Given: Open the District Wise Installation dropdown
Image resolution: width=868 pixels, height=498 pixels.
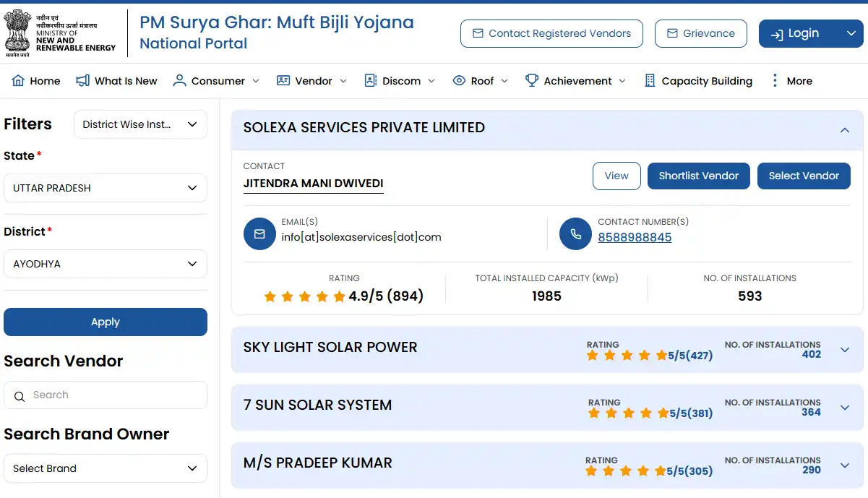Looking at the screenshot, I should tap(140, 124).
